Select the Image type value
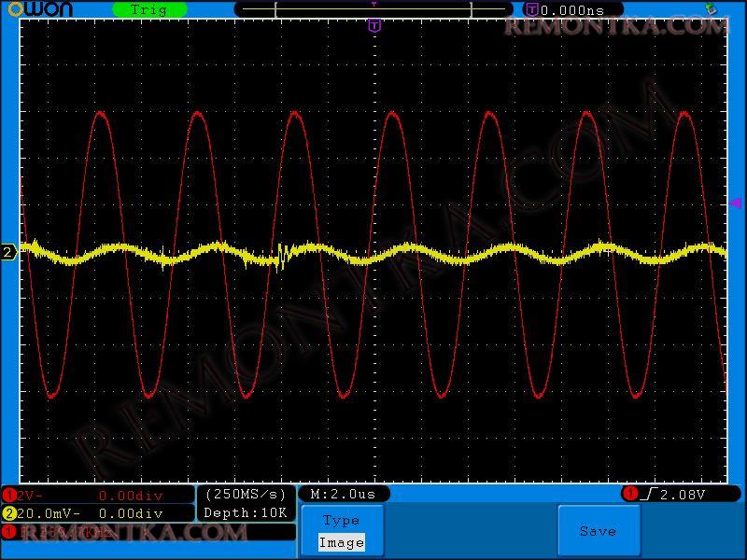The width and height of the screenshot is (747, 560). pyautogui.click(x=341, y=542)
